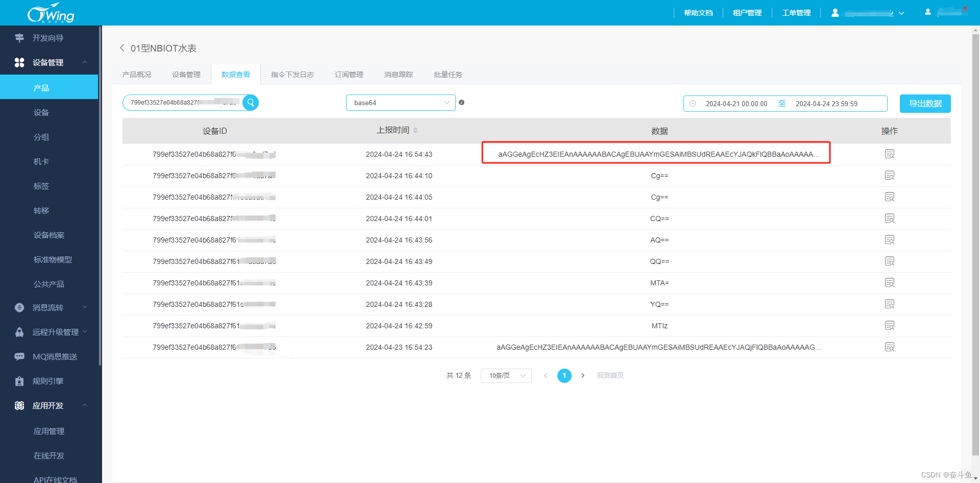Viewport: 980px width, 483px height.
Task: Open 租户管理 in top bar
Action: [747, 13]
